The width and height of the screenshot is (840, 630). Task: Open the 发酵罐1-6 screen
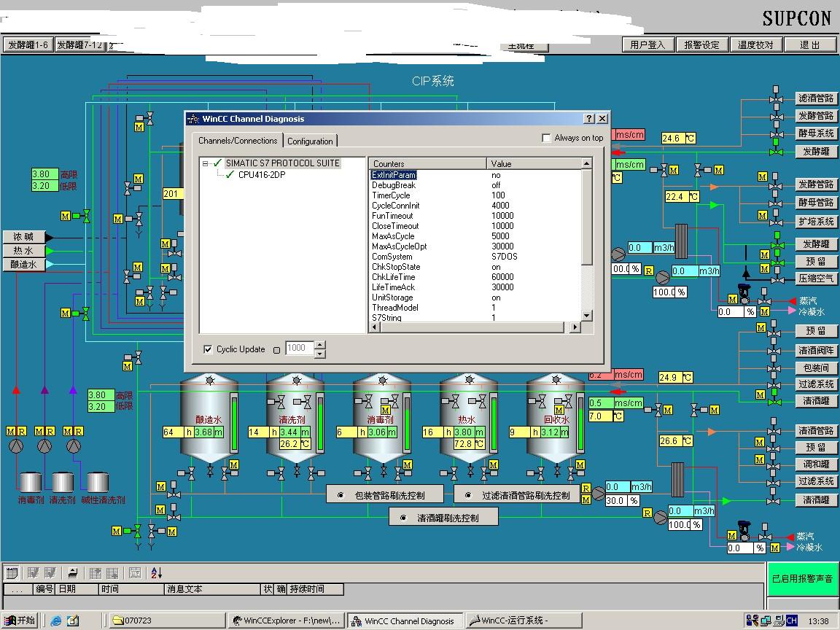pos(28,45)
